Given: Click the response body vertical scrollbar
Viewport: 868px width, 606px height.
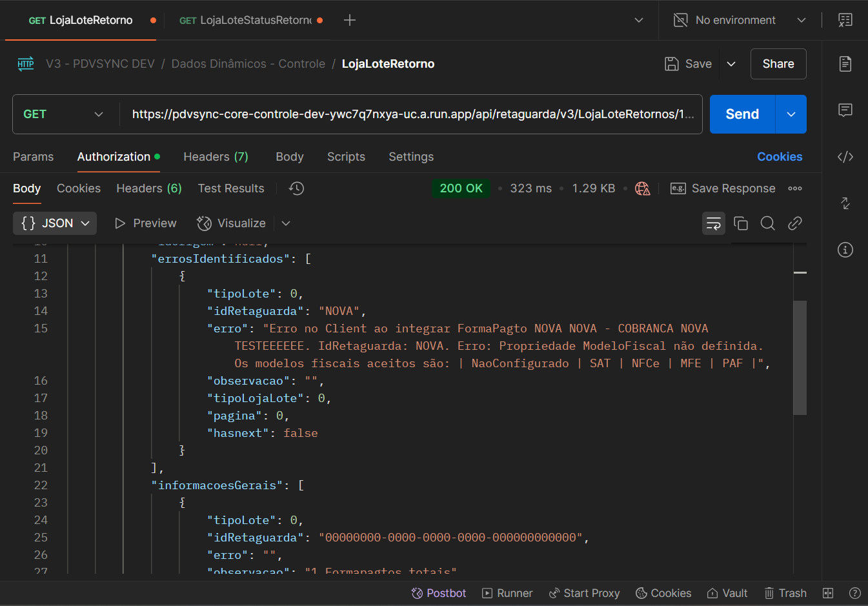Looking at the screenshot, I should coord(800,358).
